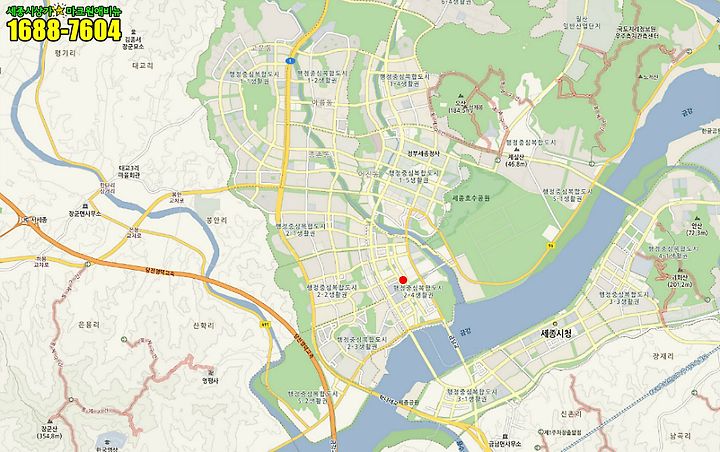Click the 김종서 장군묘소 landmark icon

pyautogui.click(x=134, y=32)
